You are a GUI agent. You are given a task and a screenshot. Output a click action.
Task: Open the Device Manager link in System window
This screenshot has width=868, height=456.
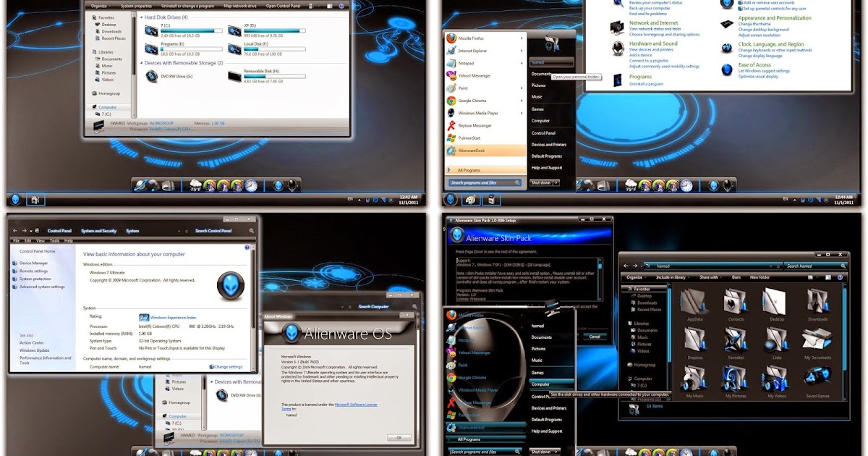33,263
